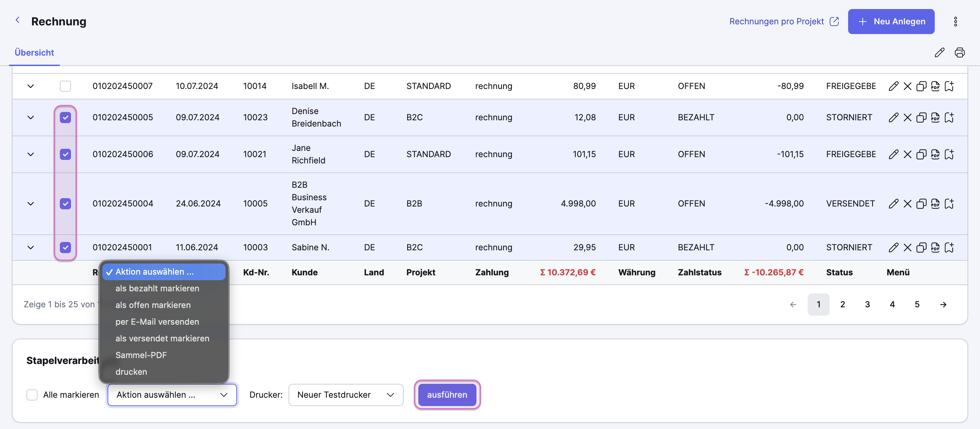Copy invoice 010202450007 via duplicate icon
This screenshot has width=980, height=429.
(921, 86)
